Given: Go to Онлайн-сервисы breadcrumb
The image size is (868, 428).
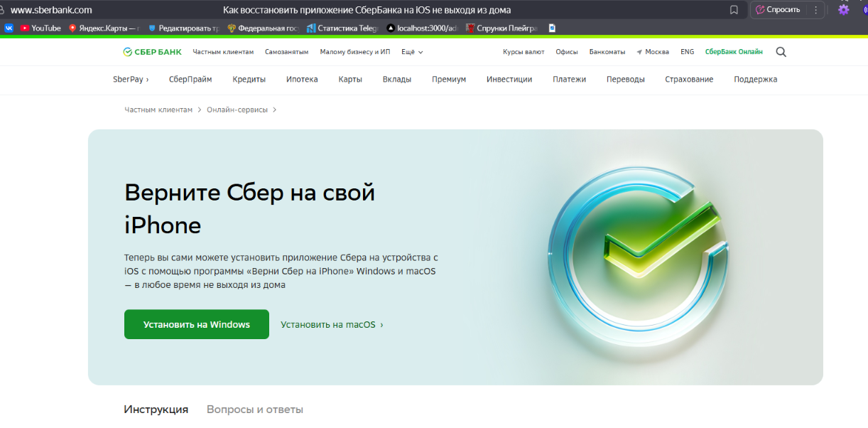Looking at the screenshot, I should click(x=237, y=109).
